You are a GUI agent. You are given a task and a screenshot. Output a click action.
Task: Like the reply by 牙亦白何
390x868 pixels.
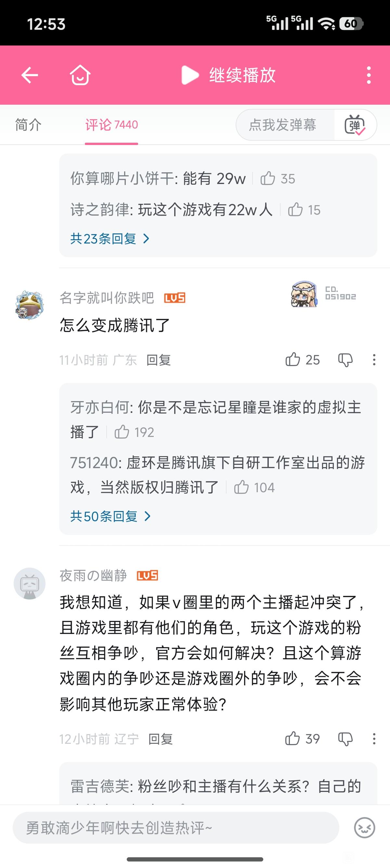point(122,432)
